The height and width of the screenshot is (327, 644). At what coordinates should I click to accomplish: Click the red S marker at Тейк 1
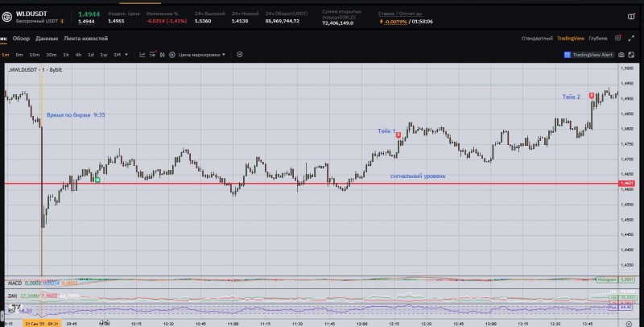point(398,135)
